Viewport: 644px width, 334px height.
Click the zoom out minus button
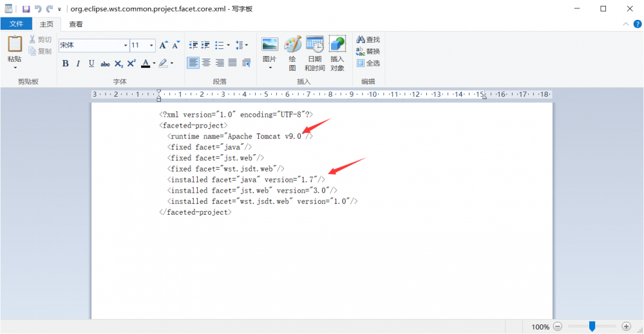click(x=557, y=327)
